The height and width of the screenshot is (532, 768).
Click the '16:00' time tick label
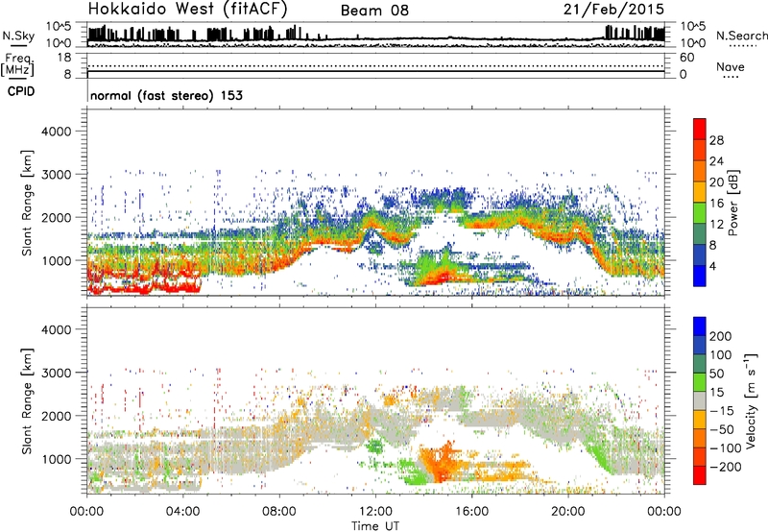pos(471,511)
